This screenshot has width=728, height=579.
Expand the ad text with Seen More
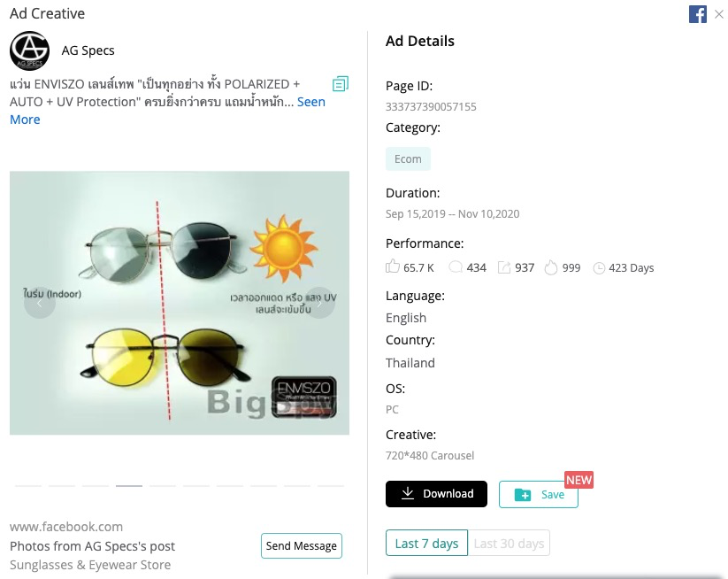310,102
